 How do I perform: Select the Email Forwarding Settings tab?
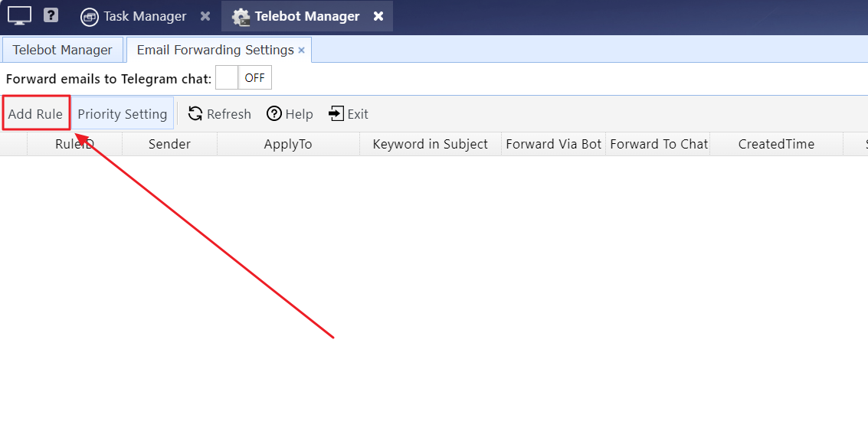215,50
